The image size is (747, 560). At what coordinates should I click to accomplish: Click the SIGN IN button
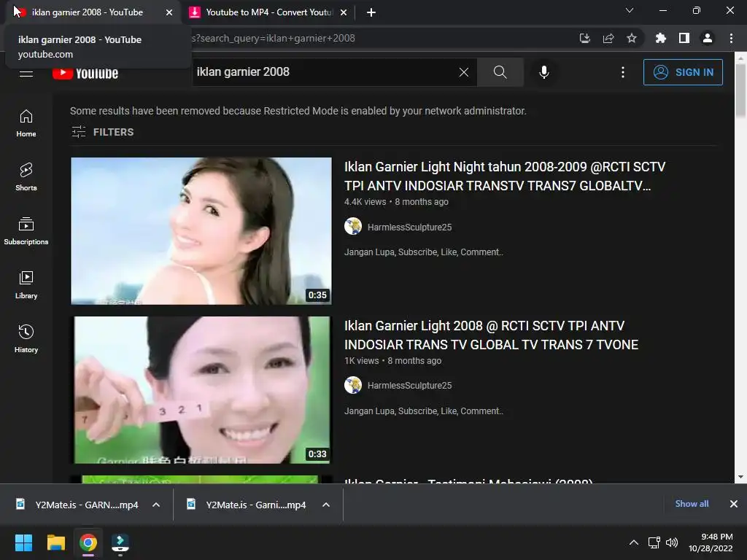click(683, 72)
